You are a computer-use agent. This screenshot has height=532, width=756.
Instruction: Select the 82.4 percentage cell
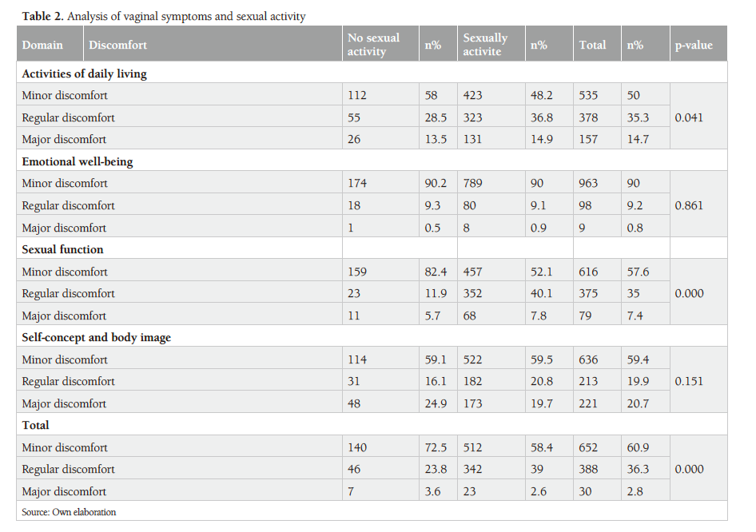(x=436, y=272)
